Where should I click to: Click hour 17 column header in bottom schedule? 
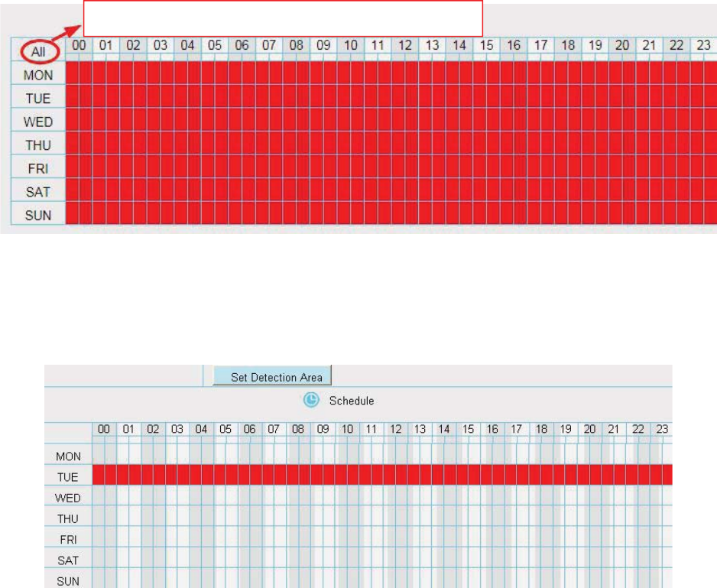tap(517, 429)
